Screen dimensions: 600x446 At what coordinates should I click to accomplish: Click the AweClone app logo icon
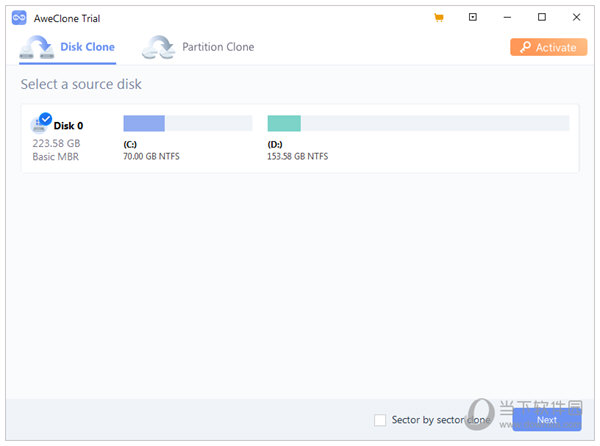coord(19,18)
